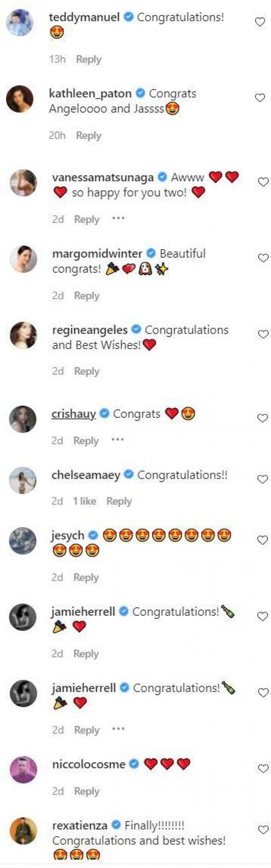Open more options on crishauy's comment

118,440
